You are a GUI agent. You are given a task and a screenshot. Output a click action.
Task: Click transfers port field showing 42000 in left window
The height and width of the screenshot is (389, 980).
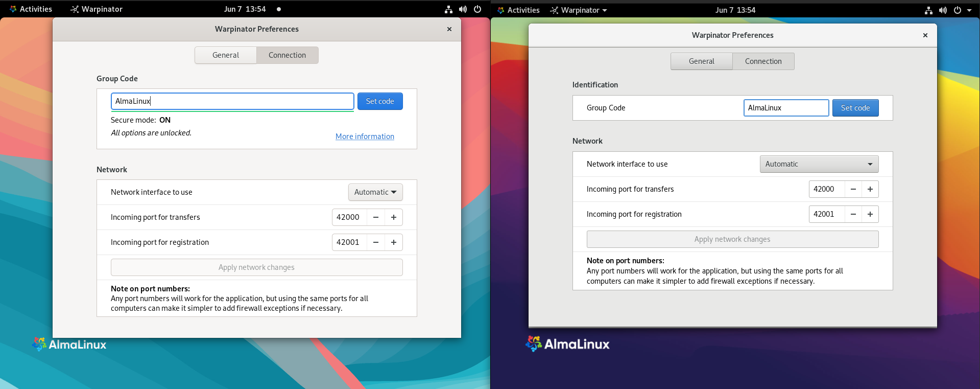349,217
